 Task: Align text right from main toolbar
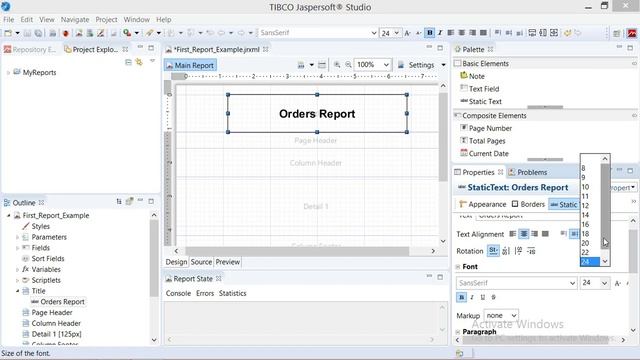(473, 33)
